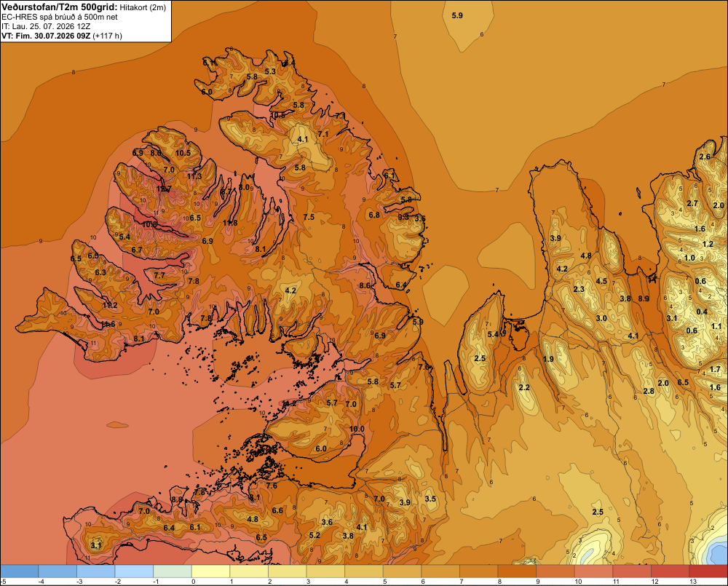728x586 pixels.
Task: Click the 10.0 temperature reading on the map
Action: click(x=357, y=429)
